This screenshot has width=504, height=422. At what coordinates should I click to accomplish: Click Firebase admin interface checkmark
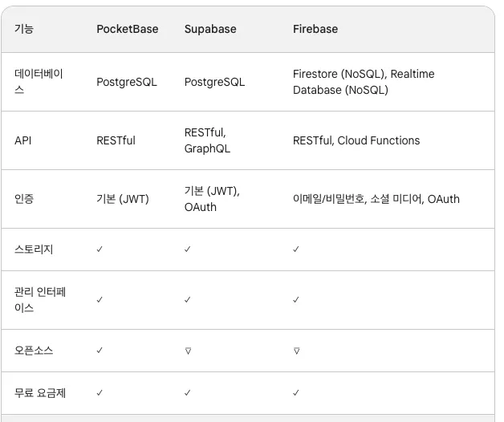coord(296,299)
